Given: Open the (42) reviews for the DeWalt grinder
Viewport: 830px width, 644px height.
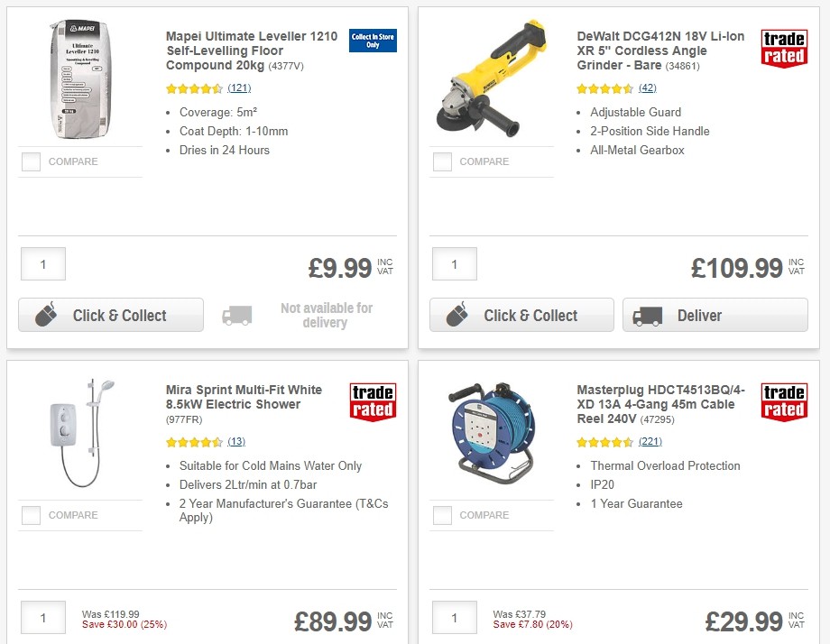Looking at the screenshot, I should click(x=647, y=89).
